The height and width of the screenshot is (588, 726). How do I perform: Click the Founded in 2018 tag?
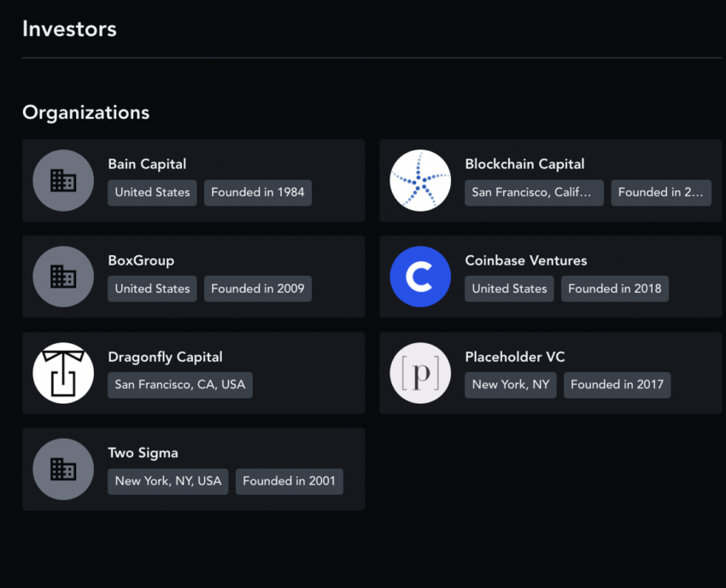615,289
